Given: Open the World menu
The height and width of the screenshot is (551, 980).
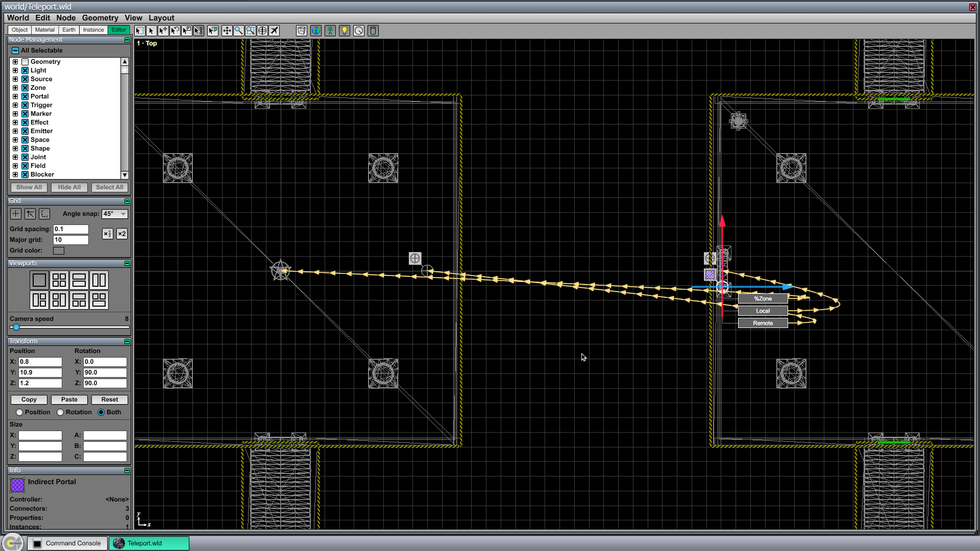Looking at the screenshot, I should click(x=18, y=18).
